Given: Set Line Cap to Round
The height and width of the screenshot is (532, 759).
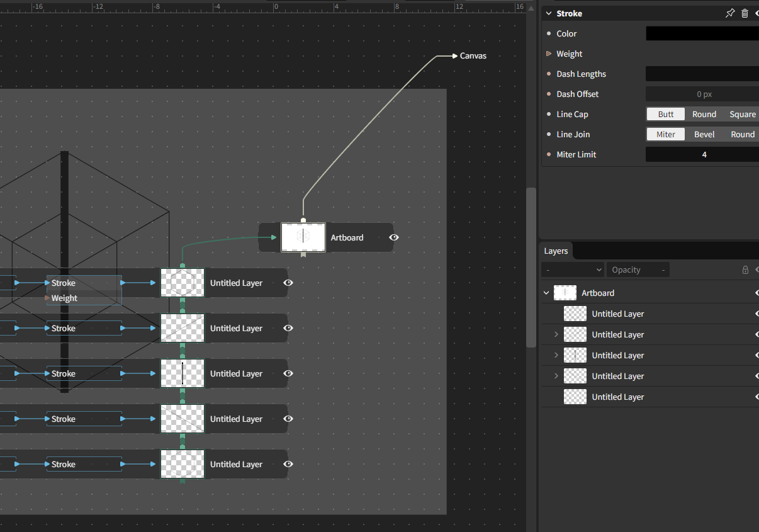Looking at the screenshot, I should pos(704,114).
